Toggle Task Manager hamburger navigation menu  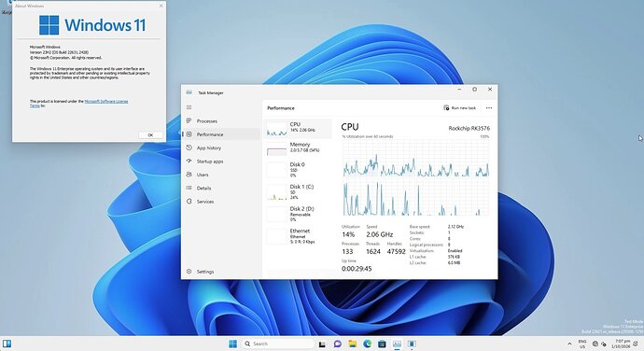click(189, 107)
